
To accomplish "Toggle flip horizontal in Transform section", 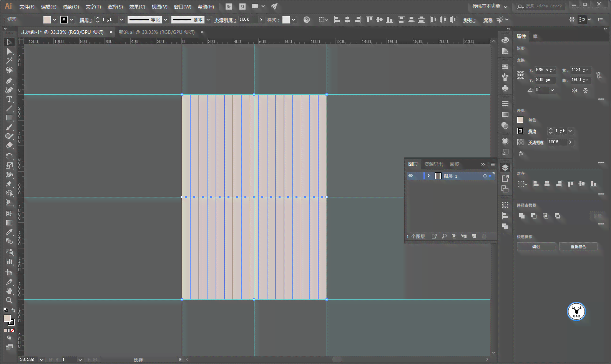I will (x=574, y=91).
